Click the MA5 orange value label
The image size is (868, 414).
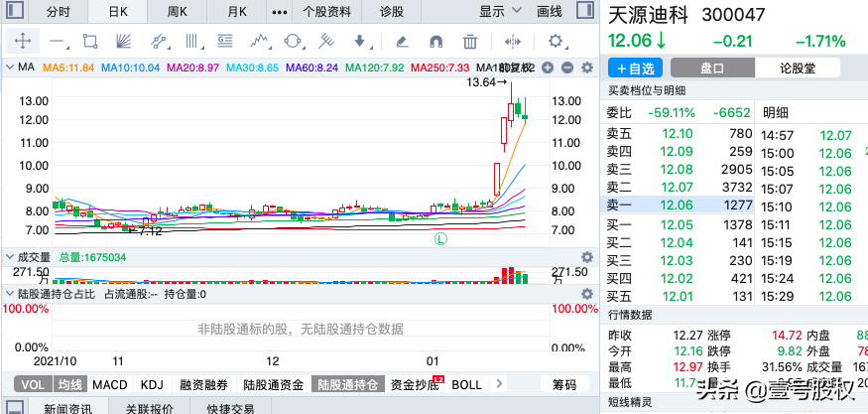tap(69, 68)
